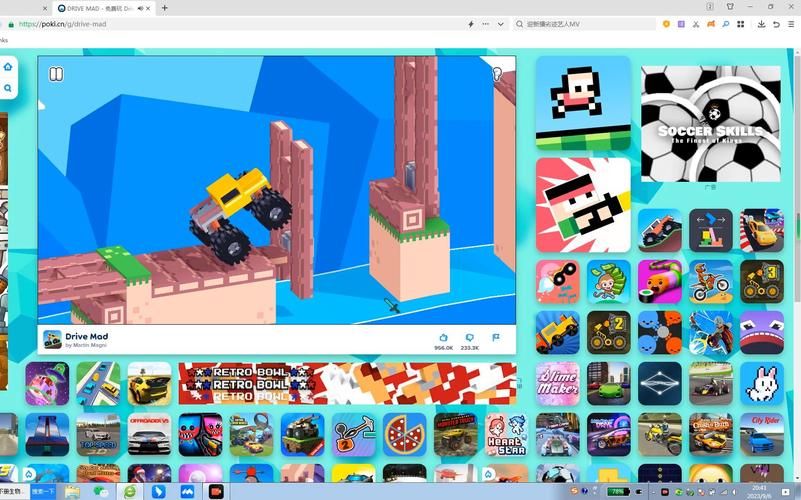Open the Moto bike game numbered 2
This screenshot has width=801, height=500.
tap(608, 332)
